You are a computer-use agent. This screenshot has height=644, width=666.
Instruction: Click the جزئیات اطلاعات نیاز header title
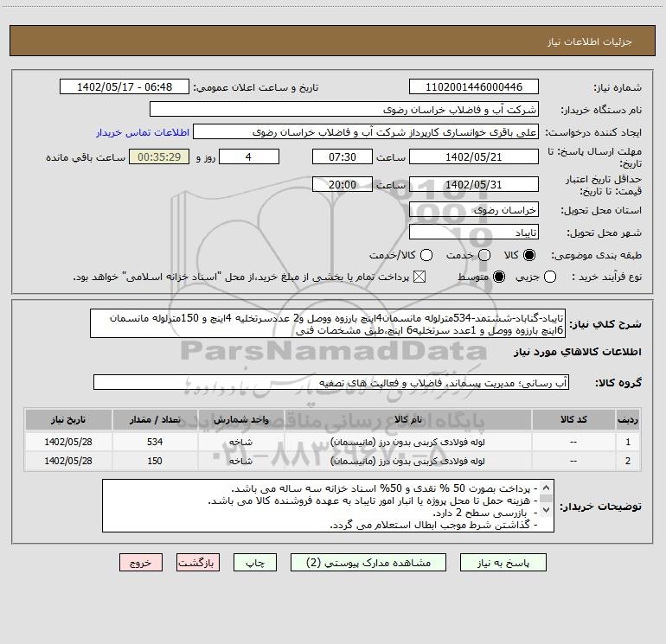[x=589, y=41]
